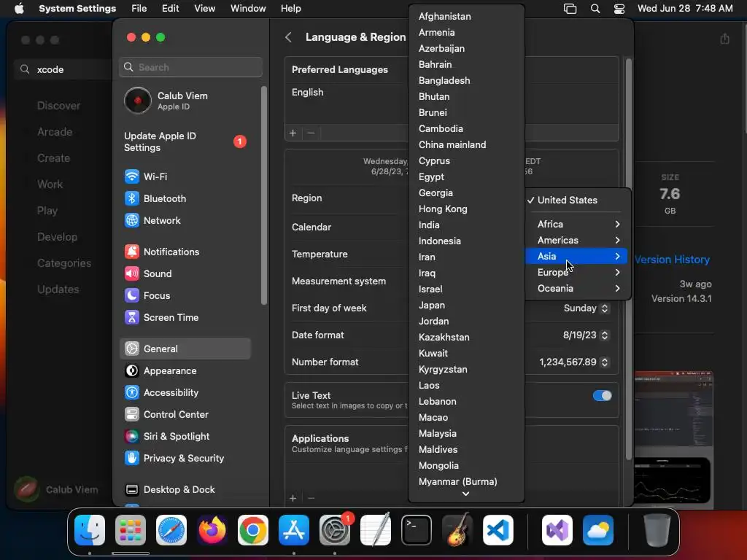
Task: Launch Firefox from the Dock
Action: point(212,530)
